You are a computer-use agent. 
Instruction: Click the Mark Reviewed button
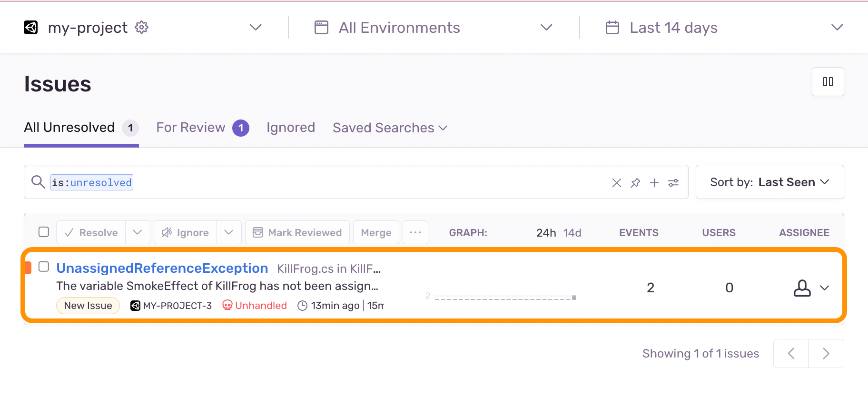coord(297,232)
